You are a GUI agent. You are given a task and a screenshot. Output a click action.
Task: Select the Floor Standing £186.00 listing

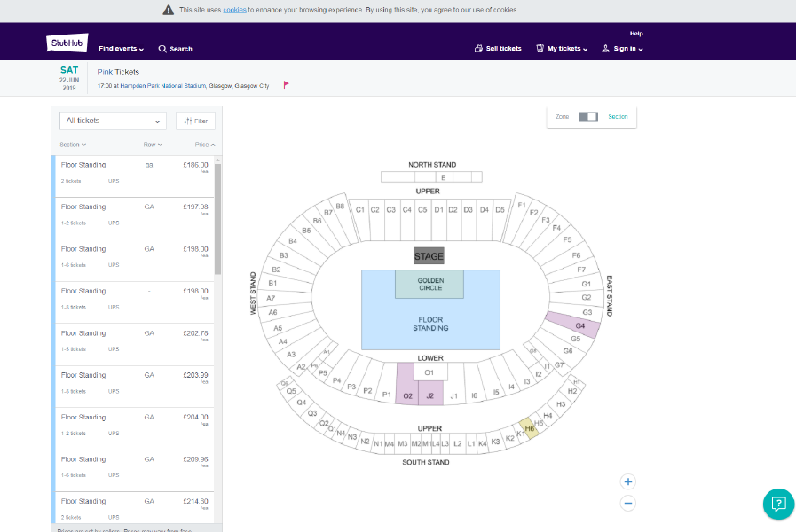click(133, 173)
